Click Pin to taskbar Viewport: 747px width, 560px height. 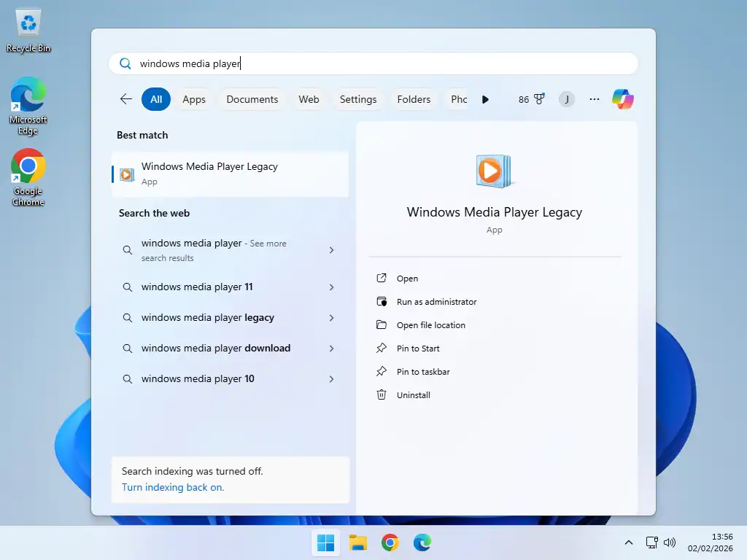423,371
